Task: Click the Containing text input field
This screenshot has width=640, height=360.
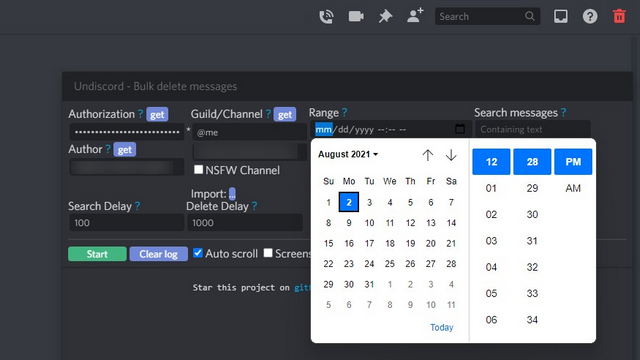Action: coord(533,129)
